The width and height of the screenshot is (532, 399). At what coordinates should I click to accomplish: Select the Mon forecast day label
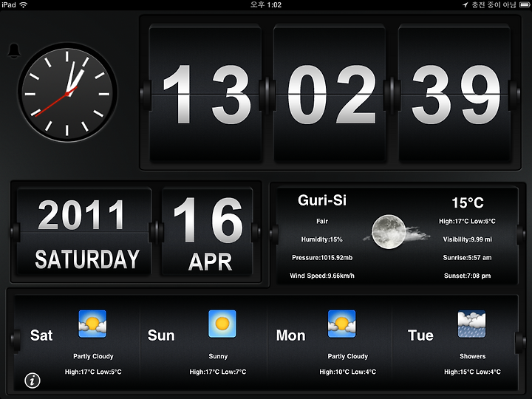click(x=291, y=335)
